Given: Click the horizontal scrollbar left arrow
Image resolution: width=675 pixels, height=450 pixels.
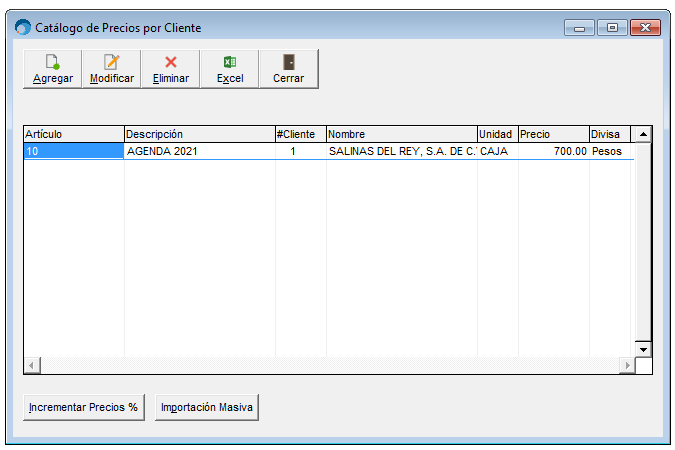Looking at the screenshot, I should tap(31, 366).
